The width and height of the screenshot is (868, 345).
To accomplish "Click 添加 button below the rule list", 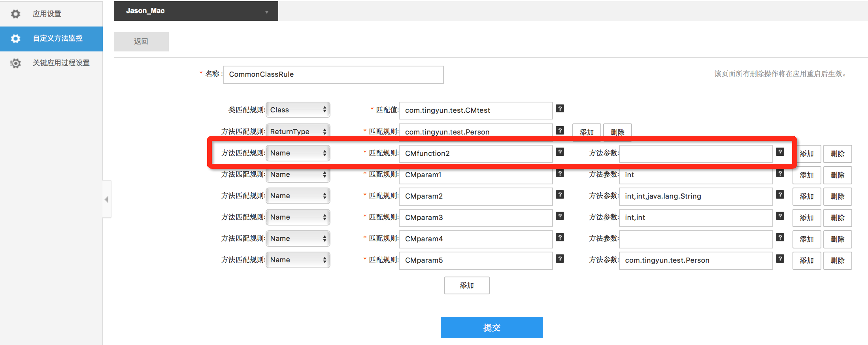I will [466, 285].
